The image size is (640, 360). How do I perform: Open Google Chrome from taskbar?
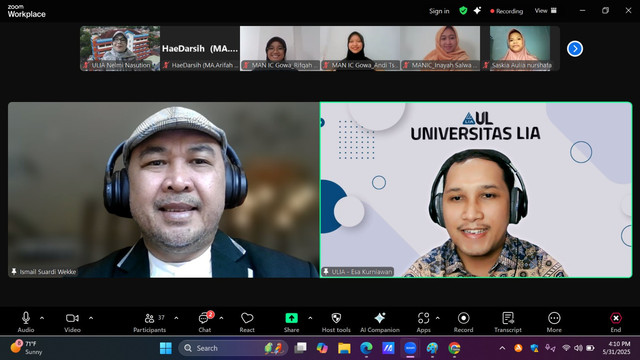click(x=454, y=348)
